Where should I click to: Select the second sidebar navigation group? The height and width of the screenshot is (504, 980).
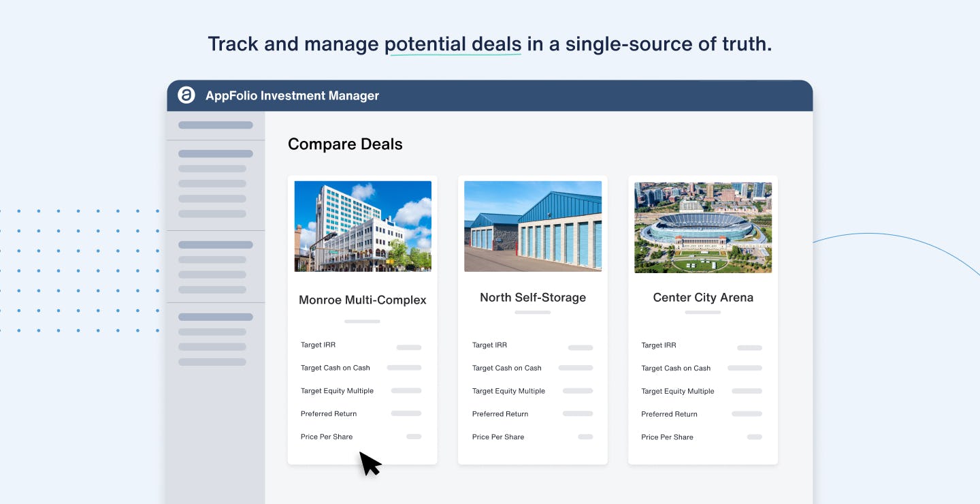click(x=215, y=184)
